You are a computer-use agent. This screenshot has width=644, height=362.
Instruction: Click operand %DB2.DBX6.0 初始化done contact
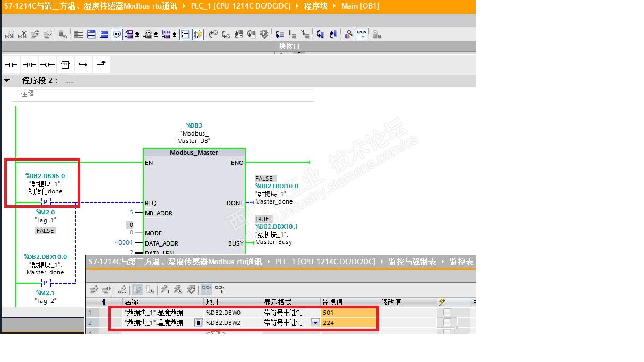click(x=45, y=183)
